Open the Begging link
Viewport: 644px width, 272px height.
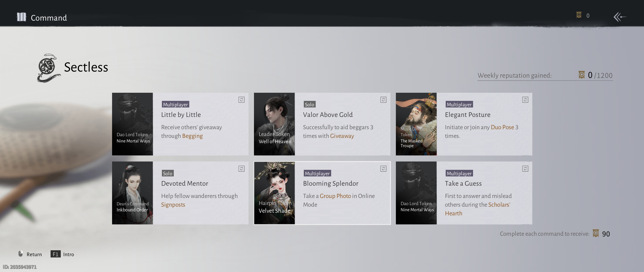tap(192, 136)
